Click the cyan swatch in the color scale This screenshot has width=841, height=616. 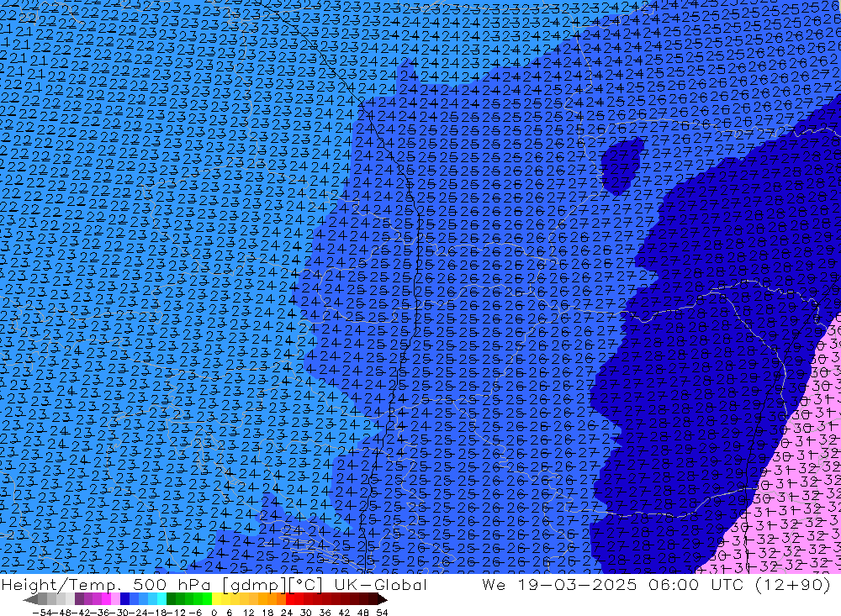click(161, 599)
